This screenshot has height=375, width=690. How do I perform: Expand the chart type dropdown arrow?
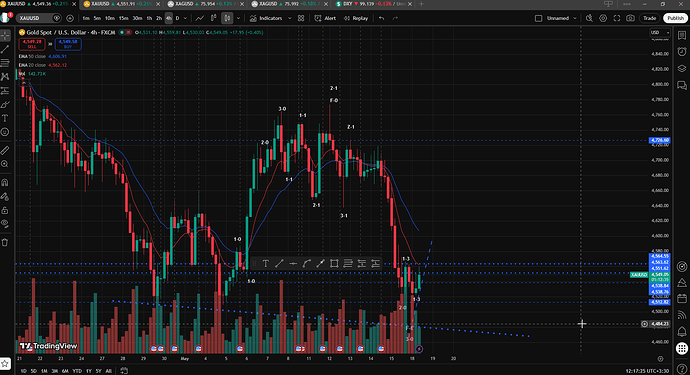[238, 18]
